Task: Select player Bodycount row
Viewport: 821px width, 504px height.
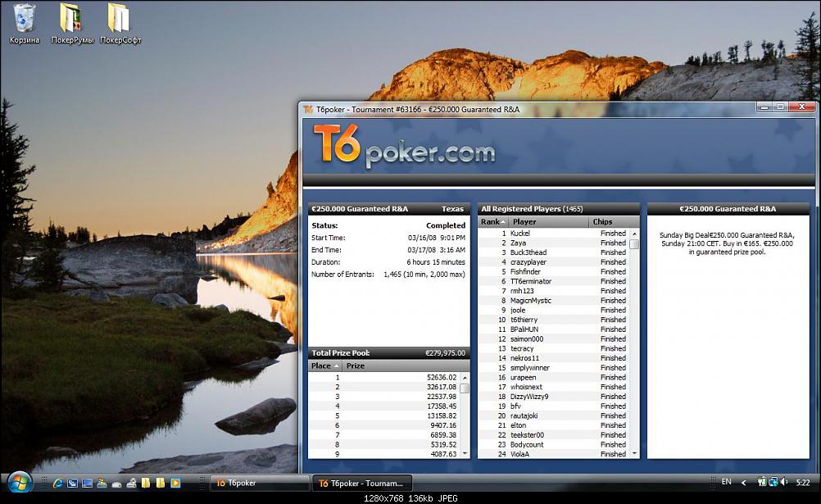Action: pos(554,444)
